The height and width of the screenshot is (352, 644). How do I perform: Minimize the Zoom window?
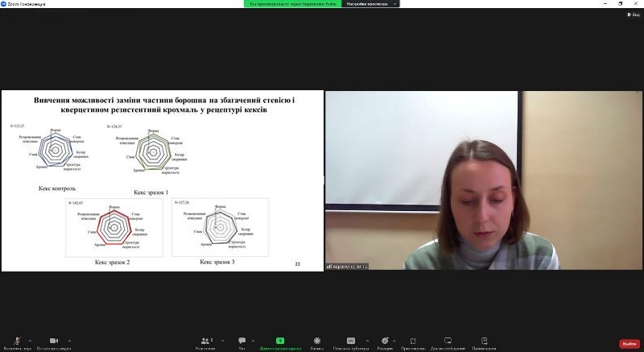pyautogui.click(x=605, y=4)
